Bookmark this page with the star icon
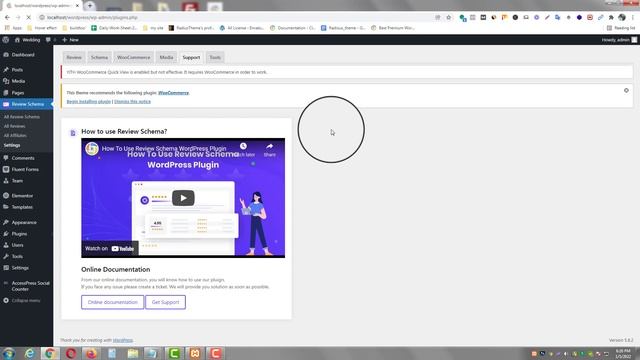Screen dimensions: 640x360 click(x=449, y=18)
